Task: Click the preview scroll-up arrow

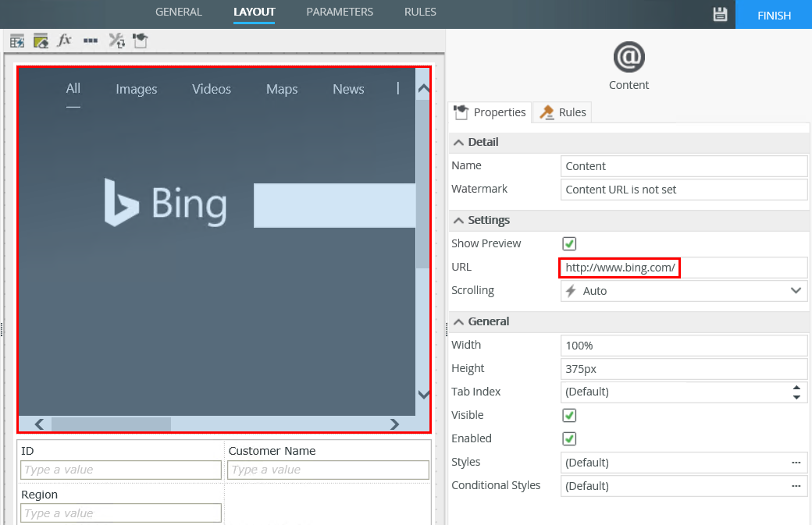Action: (x=424, y=88)
